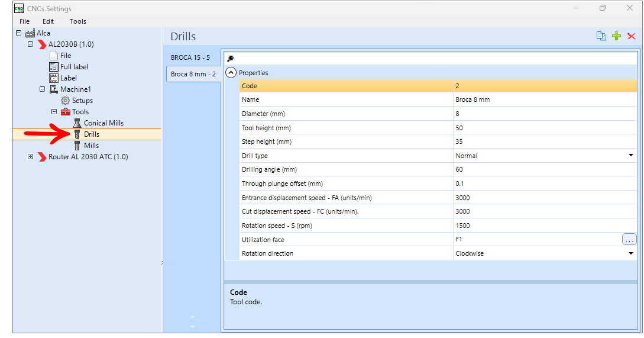Open the Rotation direction dropdown arrow
The image size is (644, 338).
[x=630, y=253]
